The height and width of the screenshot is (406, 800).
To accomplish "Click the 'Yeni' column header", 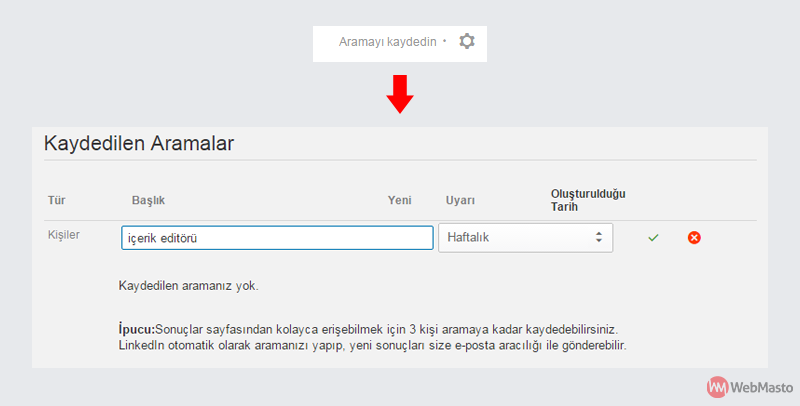I will tap(399, 200).
